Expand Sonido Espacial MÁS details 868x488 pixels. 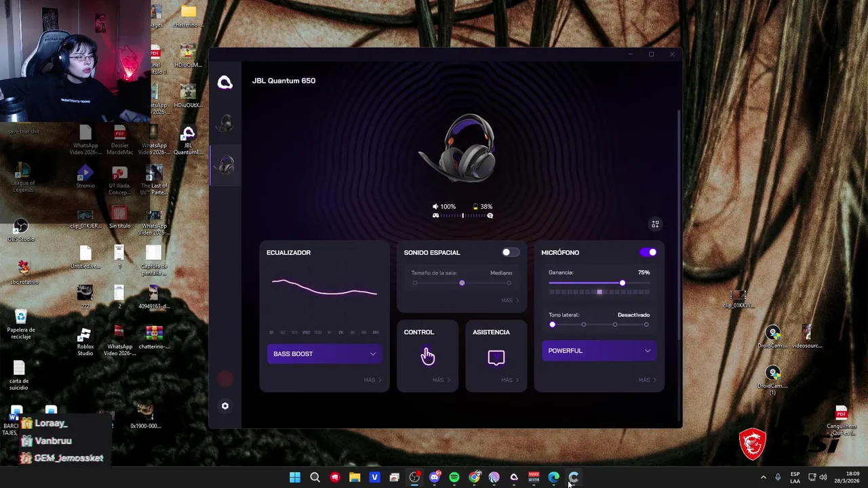pyautogui.click(x=510, y=300)
